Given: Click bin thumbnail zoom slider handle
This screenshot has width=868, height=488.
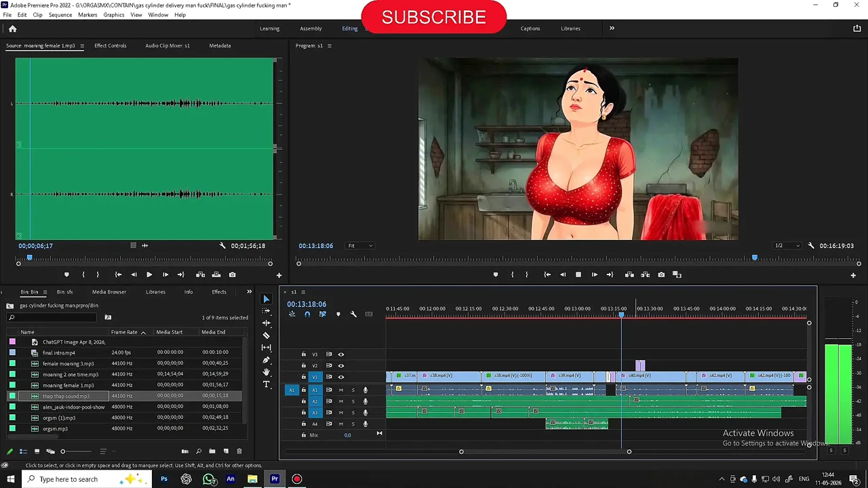Looking at the screenshot, I should (x=63, y=451).
